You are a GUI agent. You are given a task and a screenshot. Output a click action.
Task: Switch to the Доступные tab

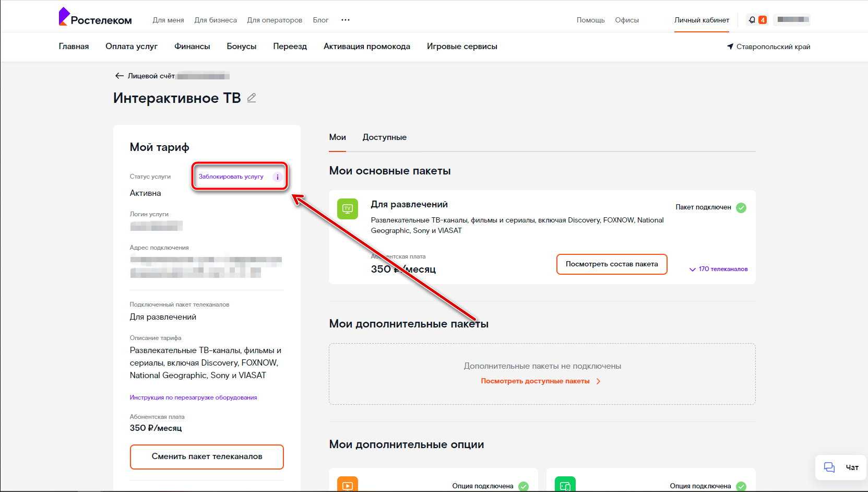(x=385, y=137)
